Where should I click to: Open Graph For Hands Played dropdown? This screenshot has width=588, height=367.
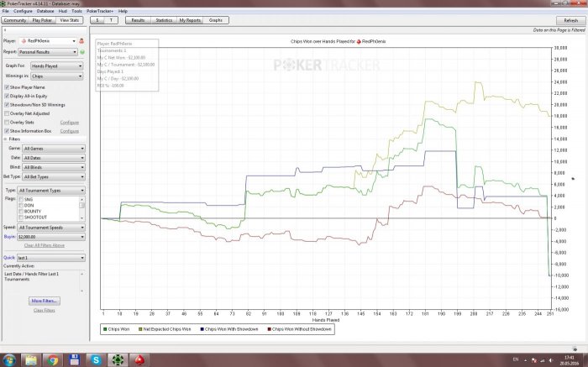(56, 66)
